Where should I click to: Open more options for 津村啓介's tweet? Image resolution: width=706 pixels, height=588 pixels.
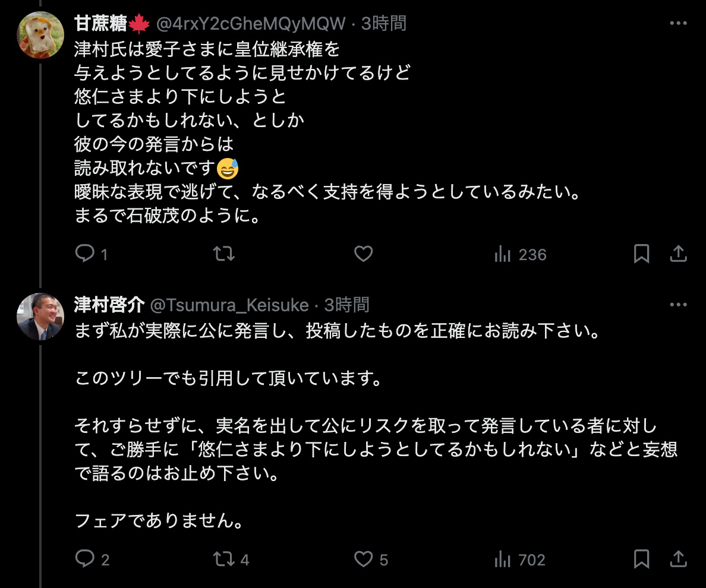click(x=678, y=305)
